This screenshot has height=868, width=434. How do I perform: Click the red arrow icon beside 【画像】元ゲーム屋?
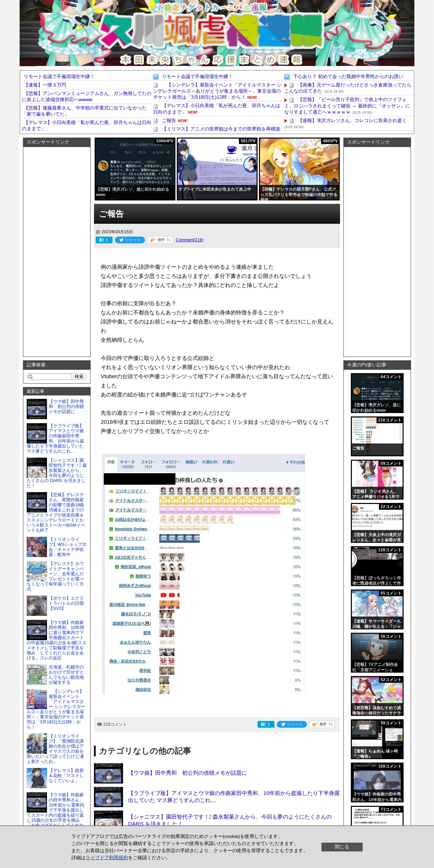click(286, 85)
